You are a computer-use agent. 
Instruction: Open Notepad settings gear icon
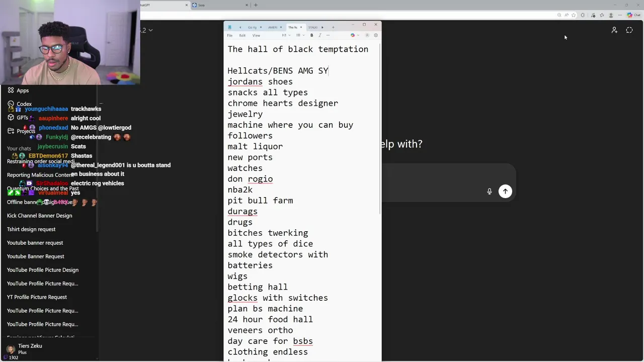(x=376, y=35)
